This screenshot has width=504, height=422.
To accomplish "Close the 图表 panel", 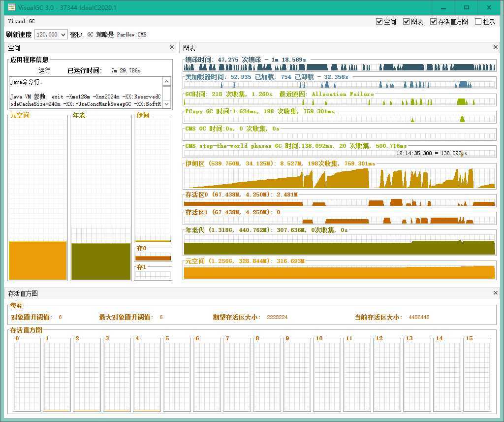I will pos(495,47).
